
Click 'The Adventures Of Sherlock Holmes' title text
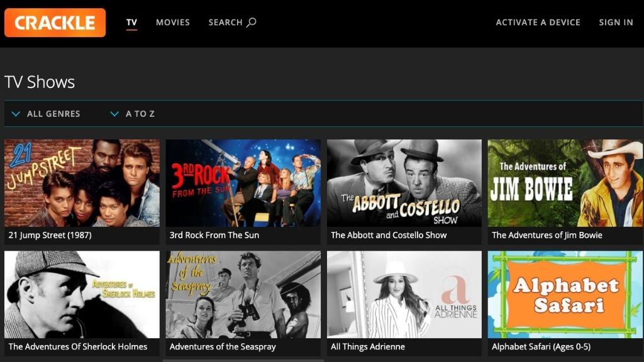(x=77, y=347)
